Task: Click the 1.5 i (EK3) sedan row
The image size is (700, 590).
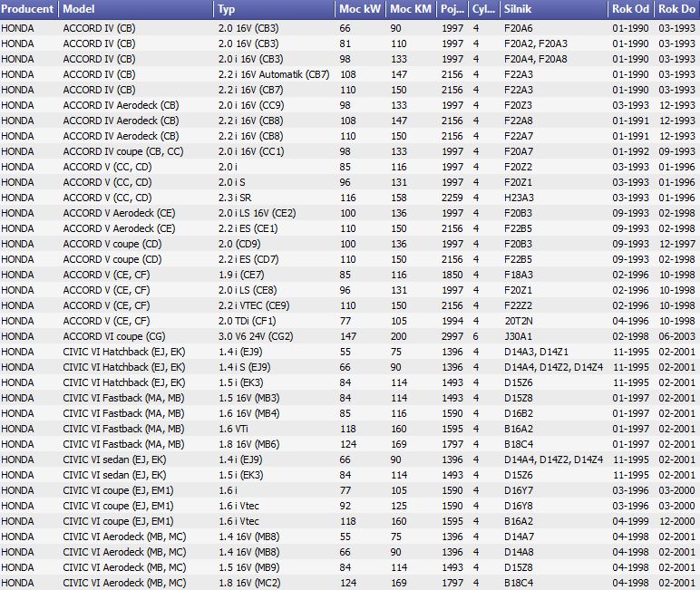Action: point(350,475)
